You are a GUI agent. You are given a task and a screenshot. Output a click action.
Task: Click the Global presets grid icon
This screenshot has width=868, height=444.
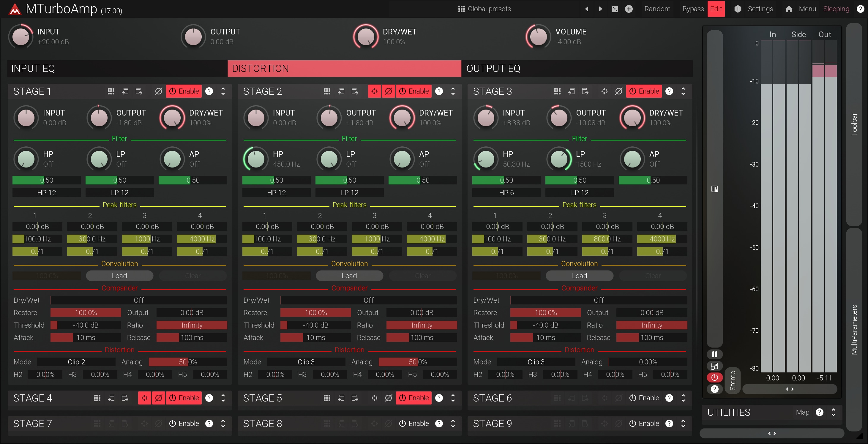click(x=461, y=9)
